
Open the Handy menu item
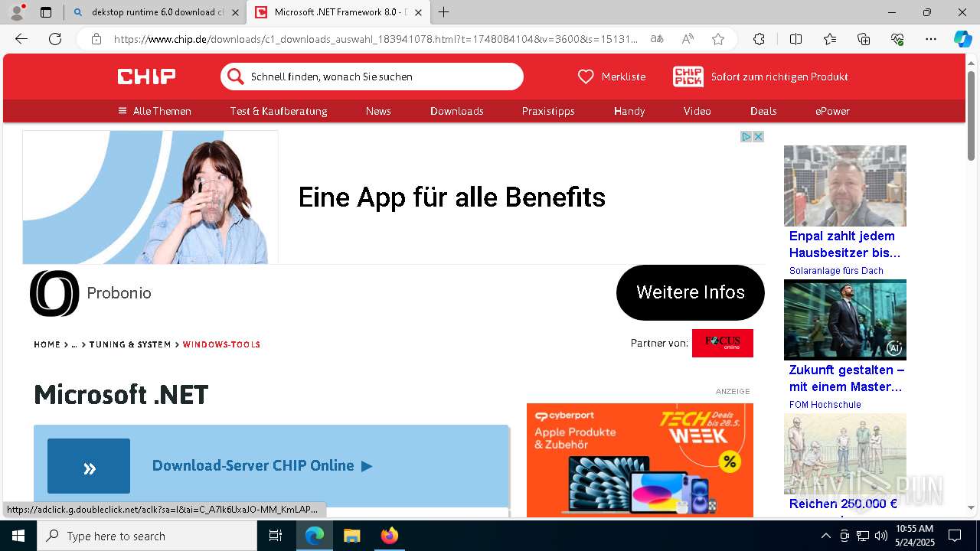[629, 111]
